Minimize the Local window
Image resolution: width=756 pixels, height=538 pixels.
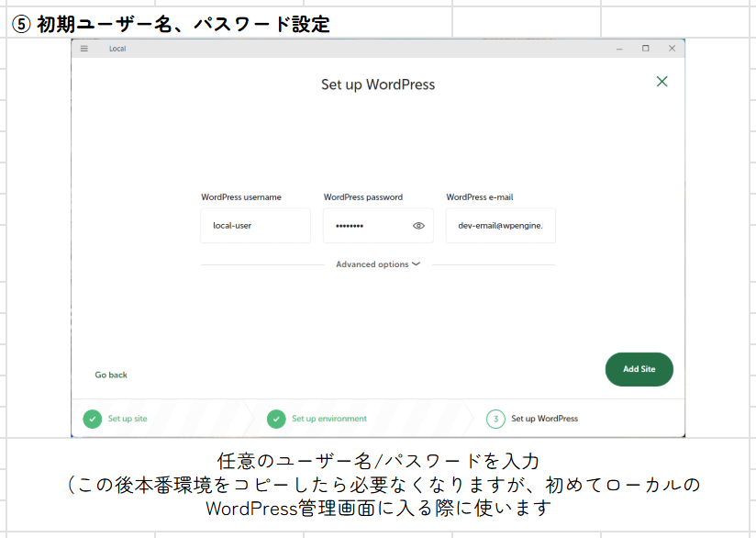pos(620,49)
